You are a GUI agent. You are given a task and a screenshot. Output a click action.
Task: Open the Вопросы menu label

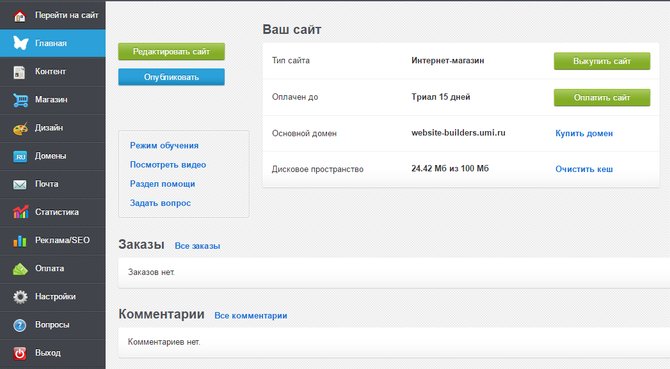[52, 325]
